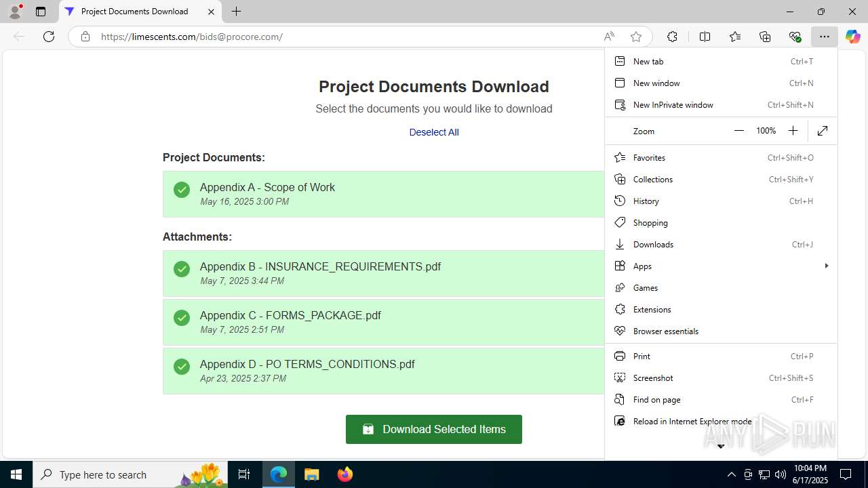Image resolution: width=868 pixels, height=488 pixels.
Task: Open Browser essentials menu entry
Action: coord(721,331)
